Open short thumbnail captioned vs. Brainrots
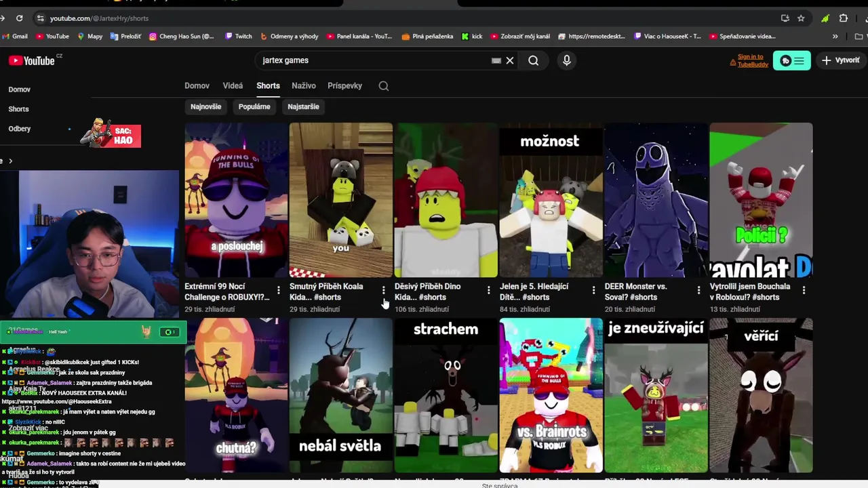This screenshot has height=488, width=868. point(551,395)
